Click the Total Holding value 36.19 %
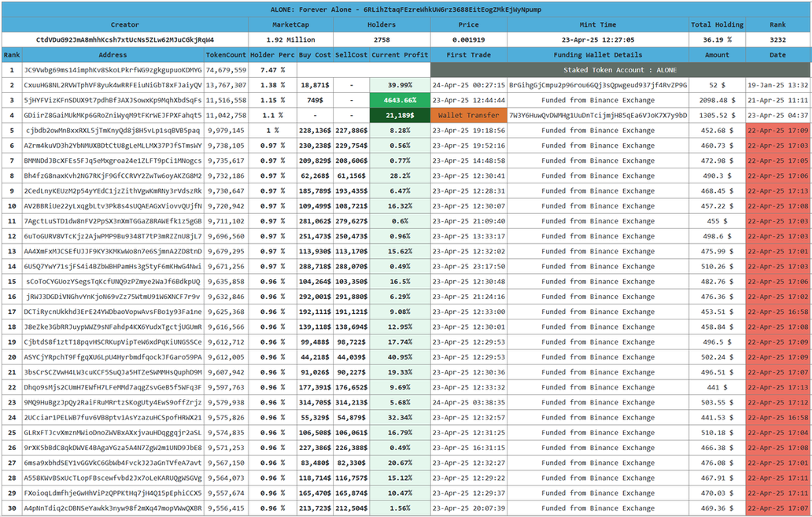The width and height of the screenshot is (812, 517). pyautogui.click(x=717, y=39)
